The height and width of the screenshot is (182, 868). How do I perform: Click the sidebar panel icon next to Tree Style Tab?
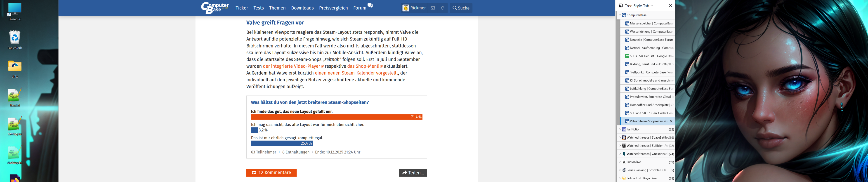(x=621, y=6)
